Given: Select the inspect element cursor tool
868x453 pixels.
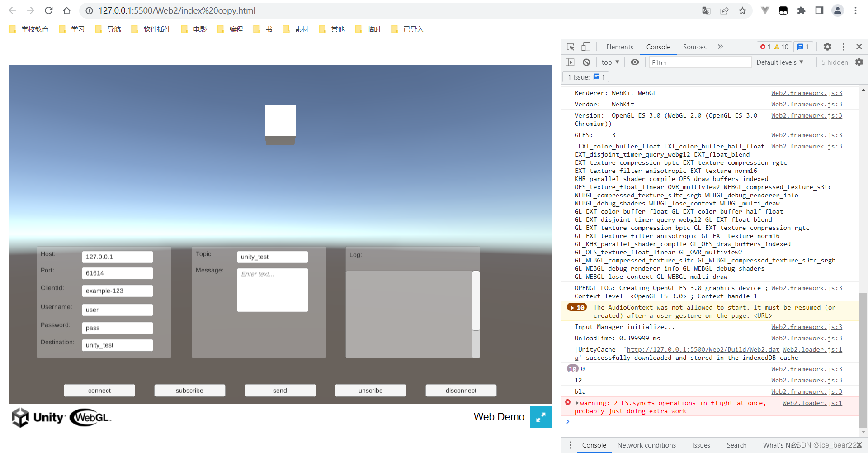Looking at the screenshot, I should tap(570, 47).
